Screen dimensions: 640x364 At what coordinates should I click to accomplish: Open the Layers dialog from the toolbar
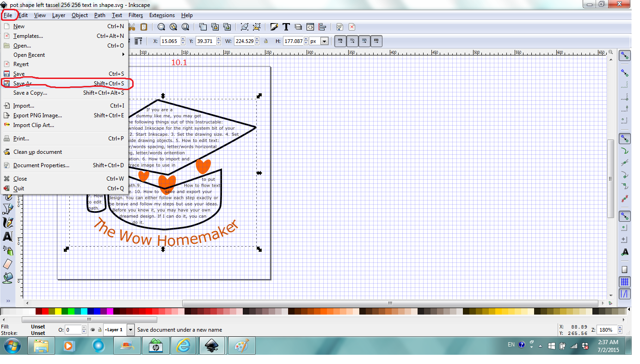[x=297, y=27]
